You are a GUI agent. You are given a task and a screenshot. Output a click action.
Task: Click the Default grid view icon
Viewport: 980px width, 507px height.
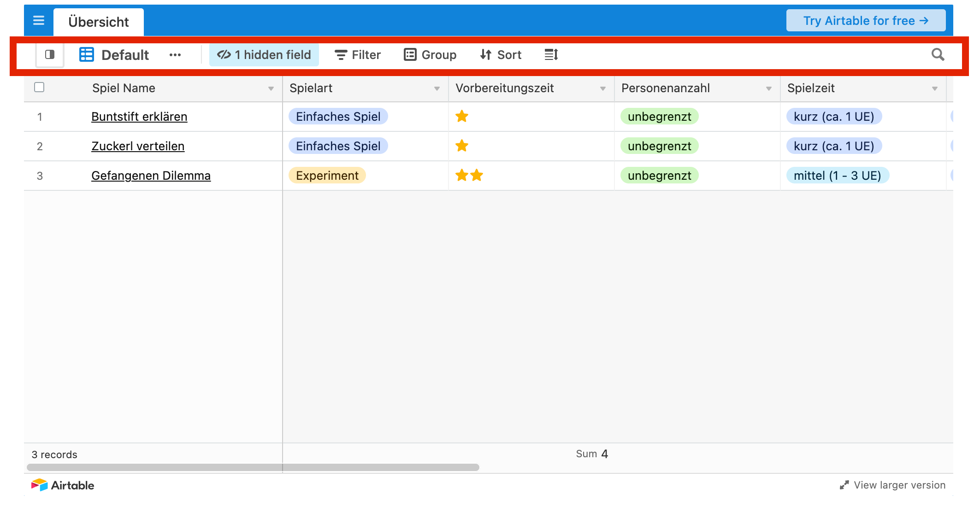87,54
